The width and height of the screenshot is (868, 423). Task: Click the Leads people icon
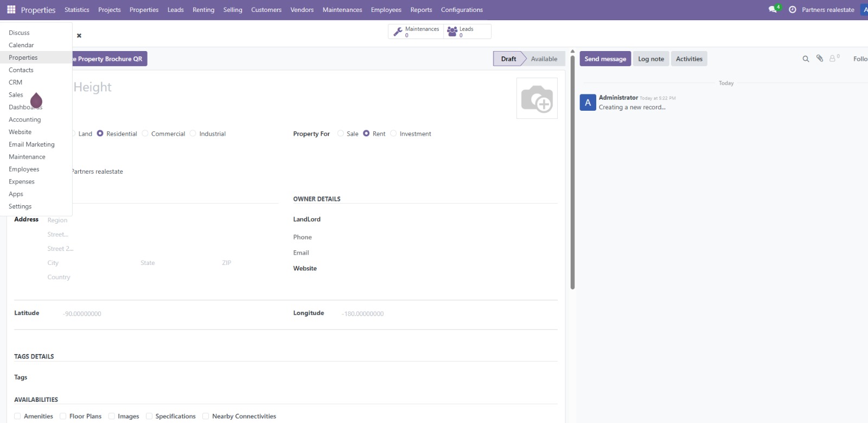click(452, 32)
